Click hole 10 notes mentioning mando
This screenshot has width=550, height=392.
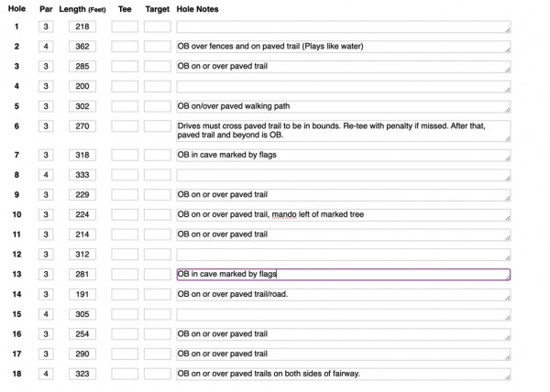click(342, 214)
